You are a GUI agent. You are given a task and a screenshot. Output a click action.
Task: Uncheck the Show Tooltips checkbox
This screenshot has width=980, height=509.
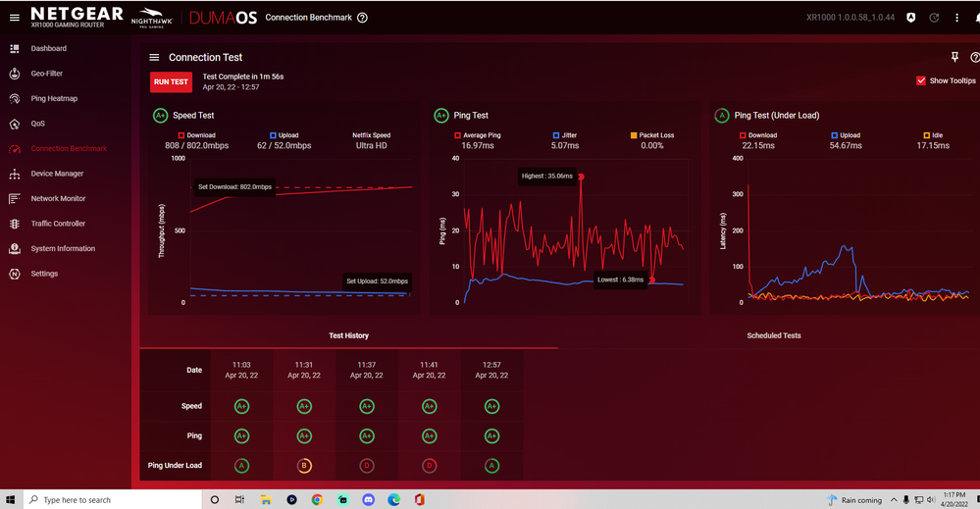(920, 80)
